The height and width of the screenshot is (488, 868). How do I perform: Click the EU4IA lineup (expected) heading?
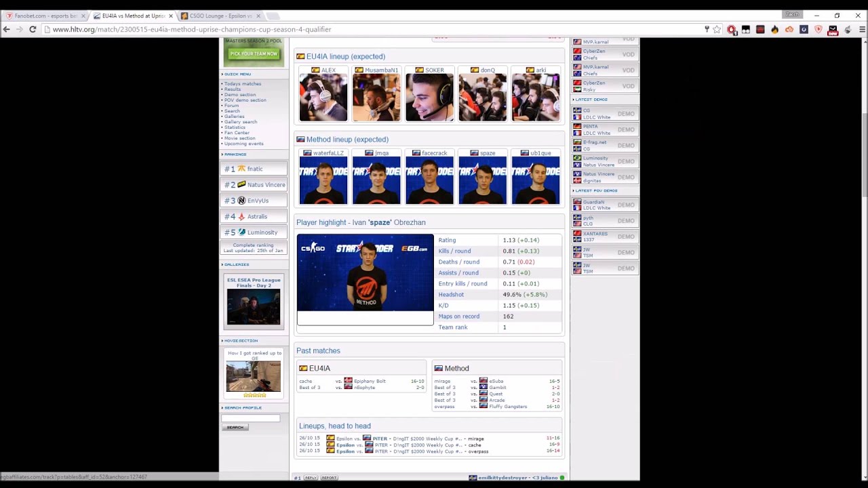(346, 56)
